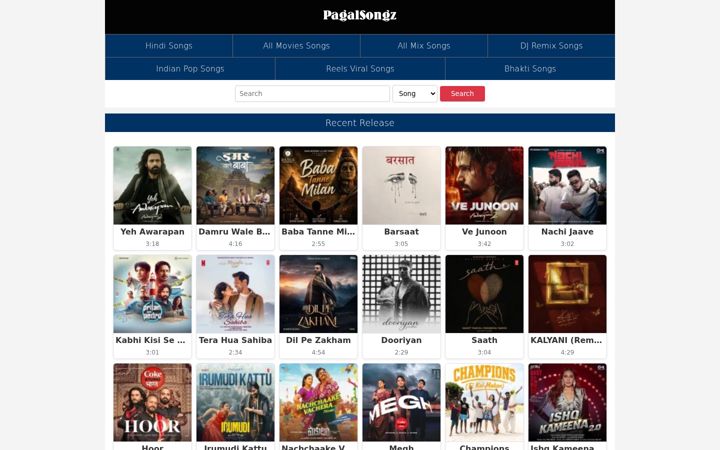The height and width of the screenshot is (450, 720).
Task: Click the Baba Tanne Mi... song title
Action: pos(318,232)
